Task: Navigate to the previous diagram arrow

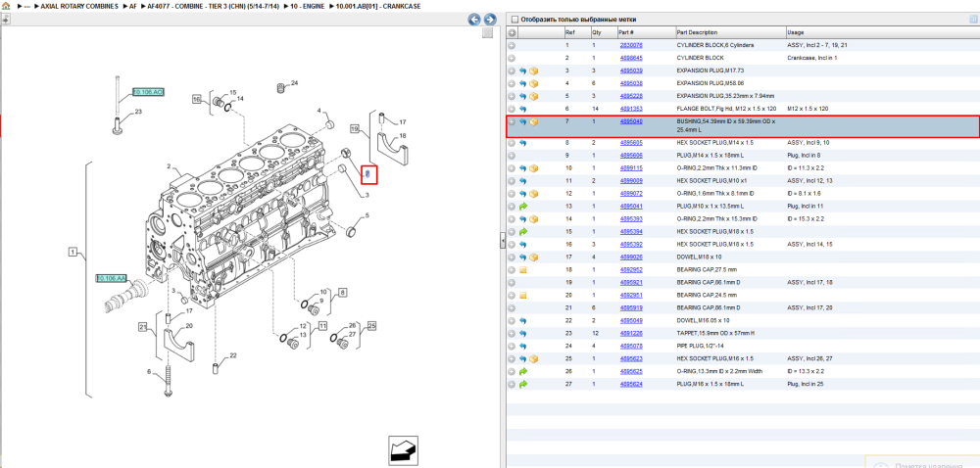Action: click(474, 20)
